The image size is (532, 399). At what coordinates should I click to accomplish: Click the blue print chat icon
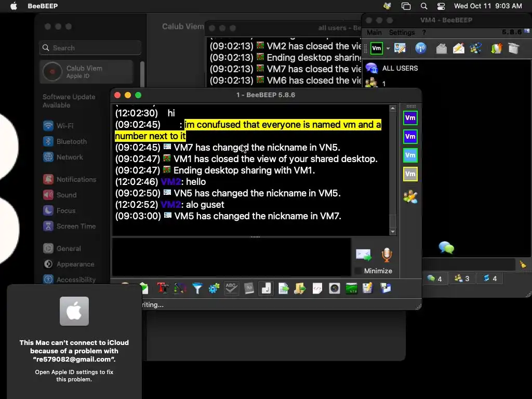(385, 288)
